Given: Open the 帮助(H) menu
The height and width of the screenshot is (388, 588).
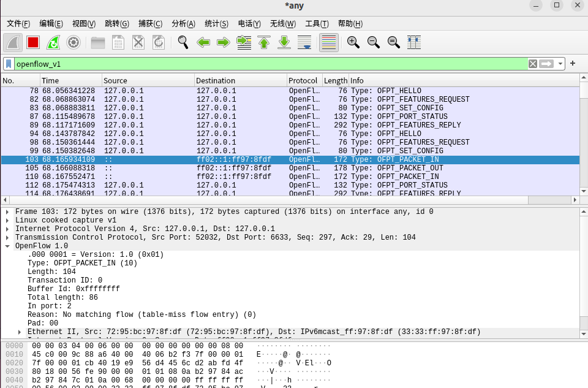Looking at the screenshot, I should [x=350, y=24].
